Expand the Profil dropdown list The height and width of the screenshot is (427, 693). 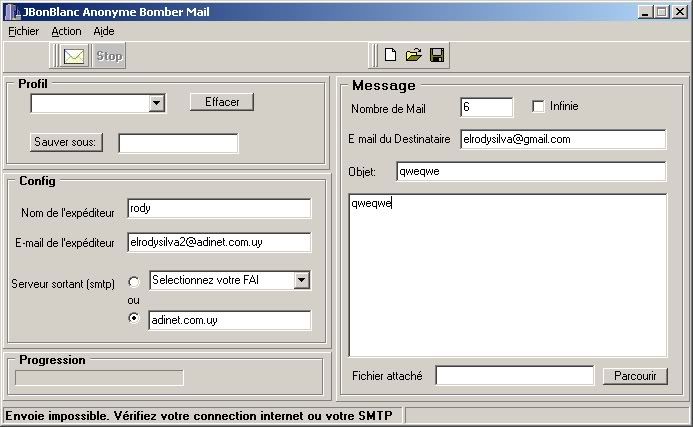click(156, 103)
